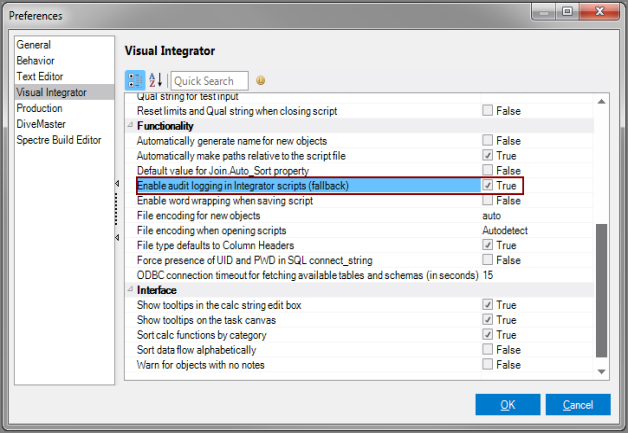Check Warn for objects with no notes
Image resolution: width=628 pixels, height=433 pixels.
(x=487, y=364)
